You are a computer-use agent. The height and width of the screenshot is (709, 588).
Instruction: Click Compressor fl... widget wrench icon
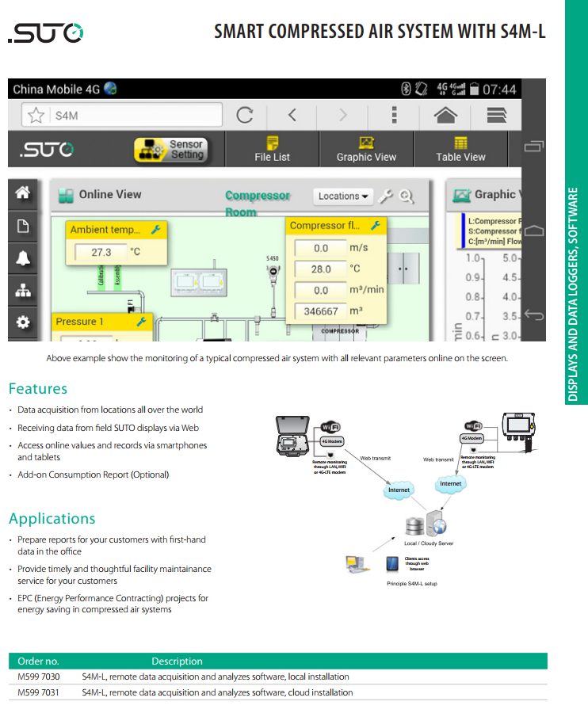coord(376,225)
